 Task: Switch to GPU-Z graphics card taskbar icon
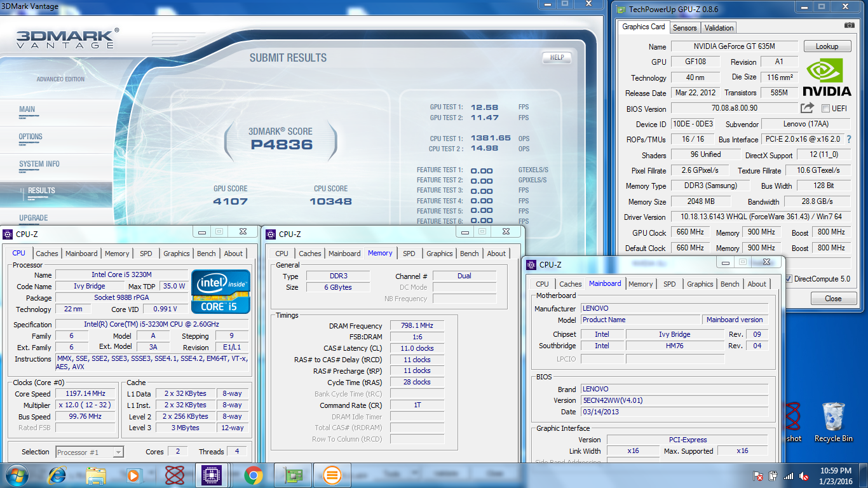293,475
